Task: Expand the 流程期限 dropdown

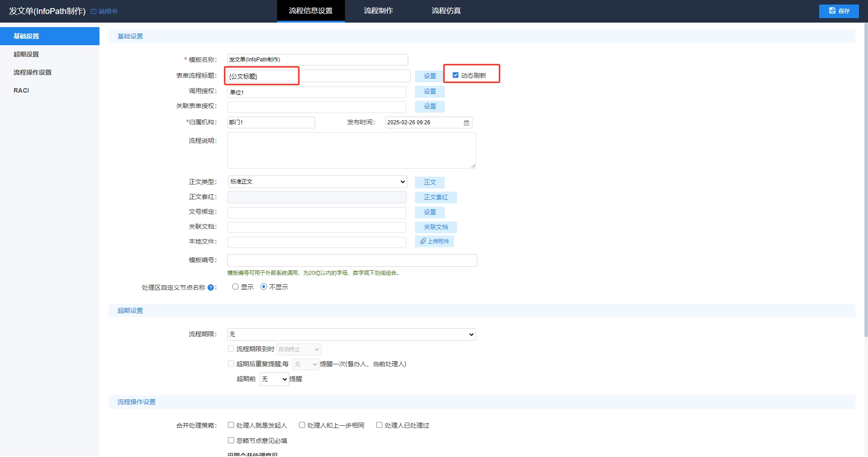Action: tap(351, 335)
